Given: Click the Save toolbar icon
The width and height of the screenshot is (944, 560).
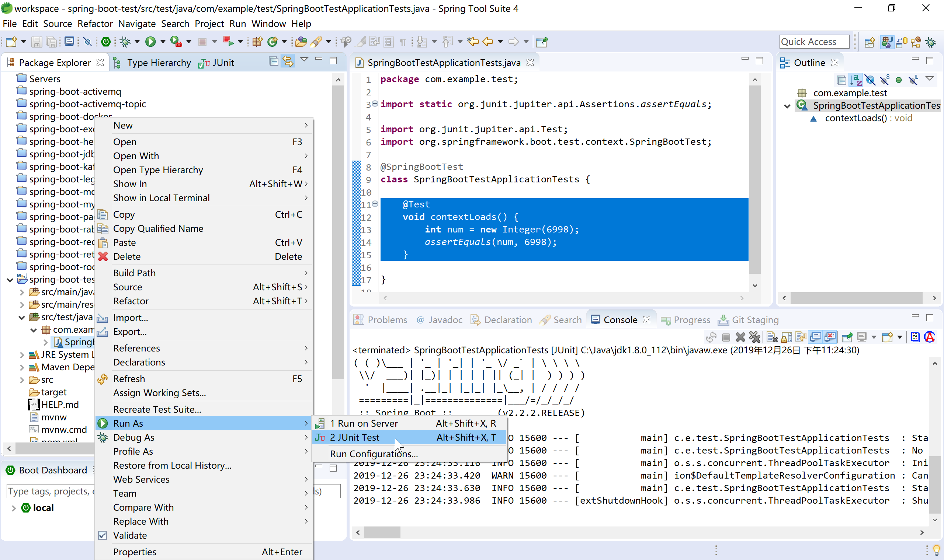Looking at the screenshot, I should click(x=36, y=42).
